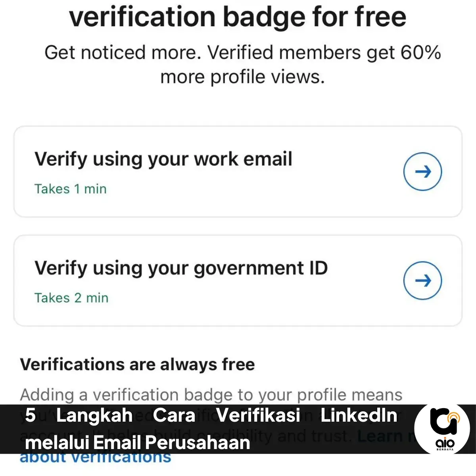The width and height of the screenshot is (476, 476).
Task: Click the "verification badge for free" headline
Action: 238,17
